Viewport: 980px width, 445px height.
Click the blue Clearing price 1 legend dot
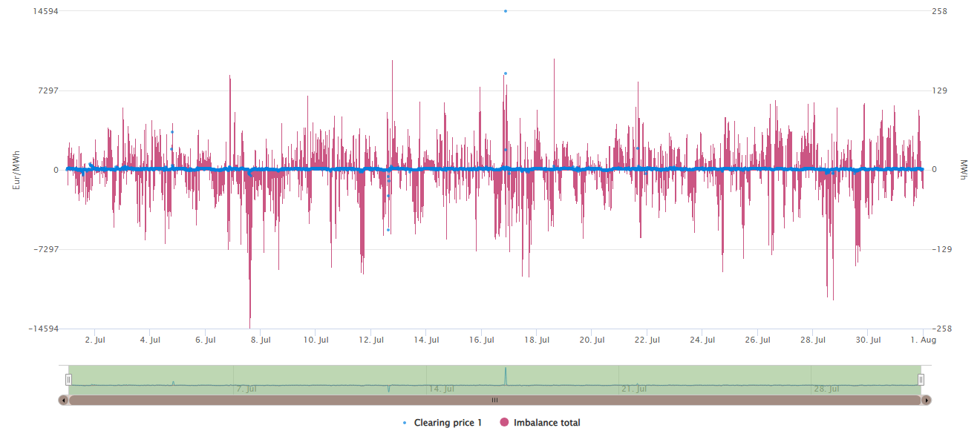click(404, 423)
